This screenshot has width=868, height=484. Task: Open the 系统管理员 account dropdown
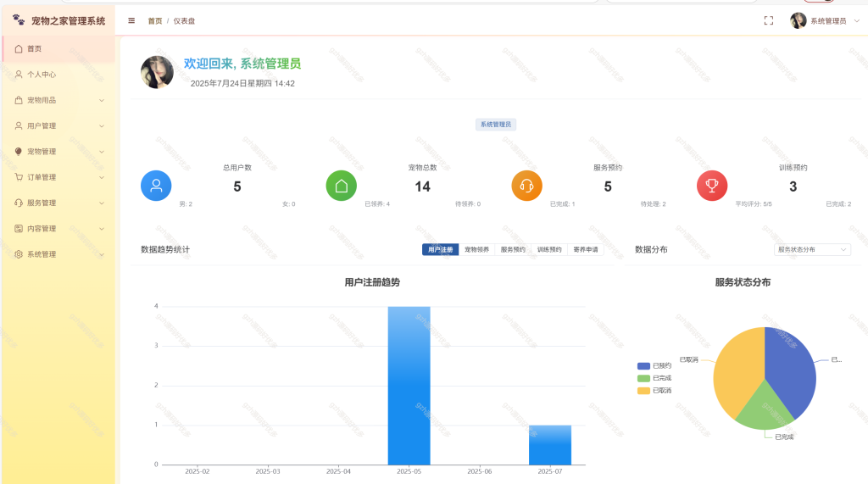click(825, 21)
